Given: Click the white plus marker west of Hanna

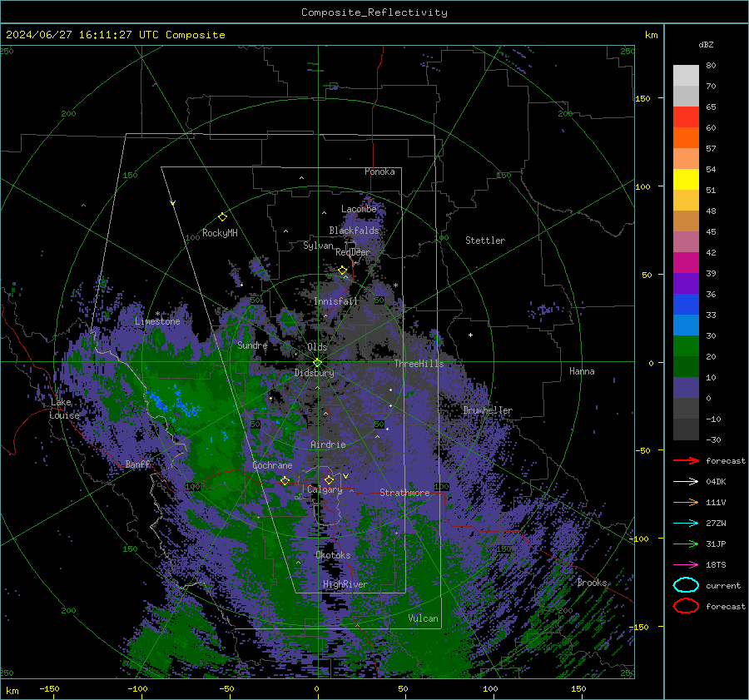Looking at the screenshot, I should 470,335.
